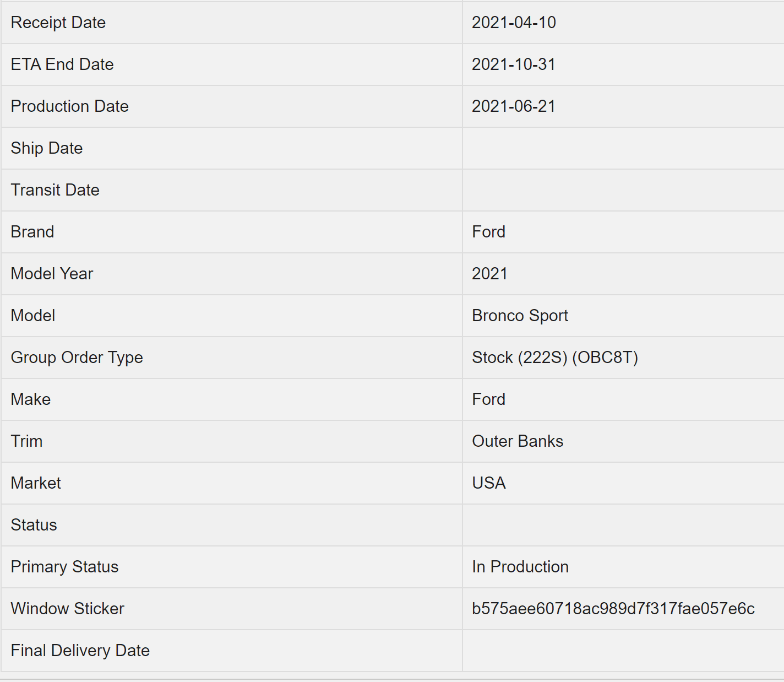This screenshot has height=682, width=784.
Task: Select the Bronco Sport model value
Action: (x=520, y=316)
